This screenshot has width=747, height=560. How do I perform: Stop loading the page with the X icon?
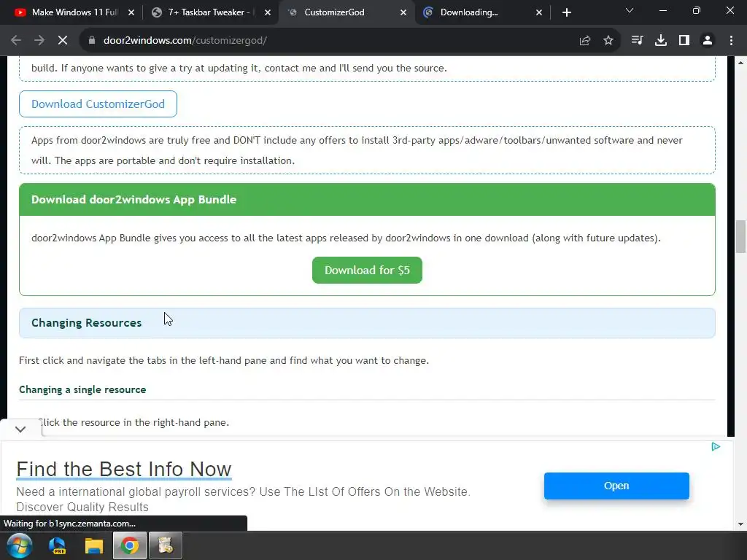[63, 41]
